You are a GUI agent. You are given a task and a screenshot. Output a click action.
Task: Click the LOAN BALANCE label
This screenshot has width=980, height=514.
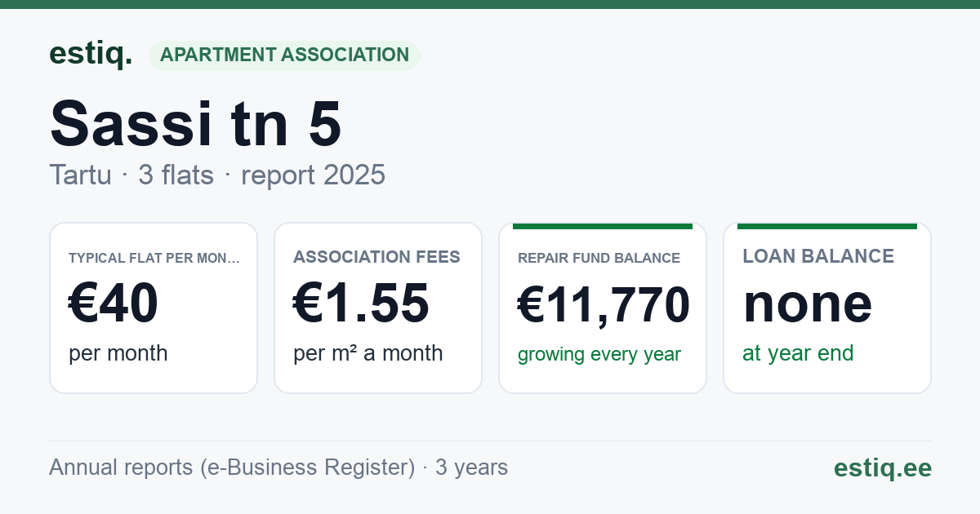point(818,256)
